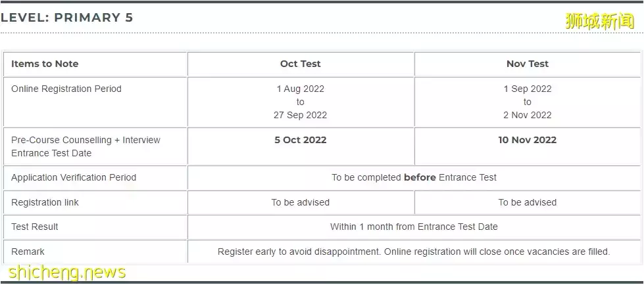Click the 2 Nov 2022 closing date

click(x=528, y=115)
